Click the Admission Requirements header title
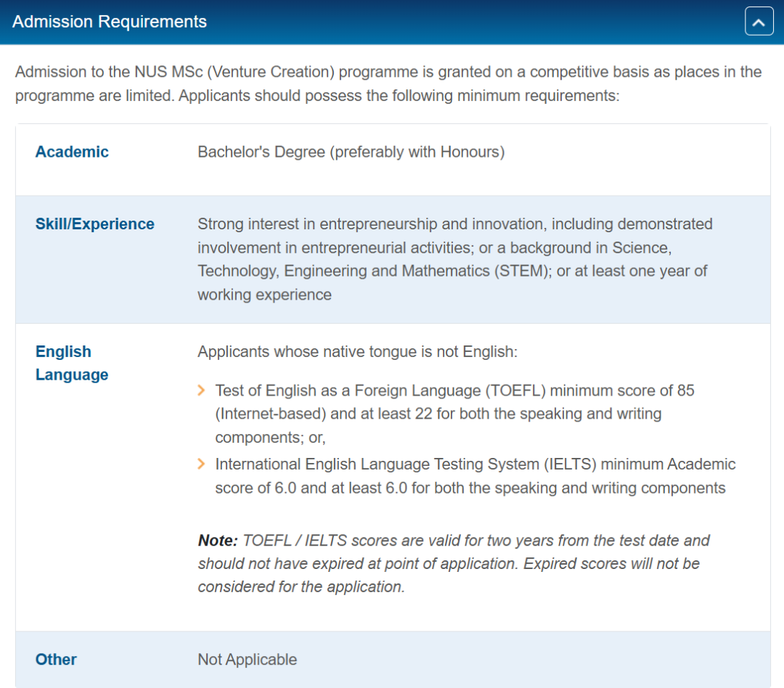 point(110,22)
